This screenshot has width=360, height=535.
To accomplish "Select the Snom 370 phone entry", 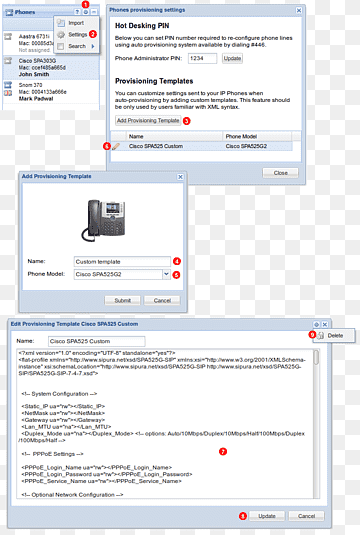I will pos(51,92).
